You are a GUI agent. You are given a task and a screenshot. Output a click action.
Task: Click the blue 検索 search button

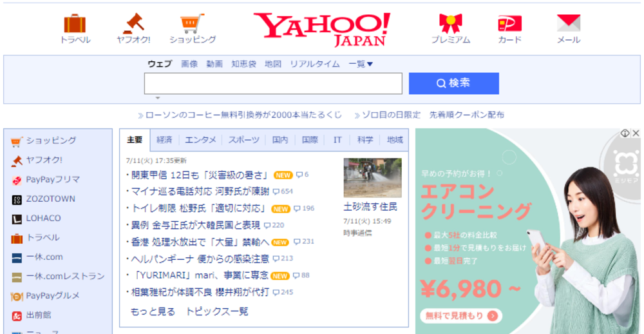click(x=454, y=84)
